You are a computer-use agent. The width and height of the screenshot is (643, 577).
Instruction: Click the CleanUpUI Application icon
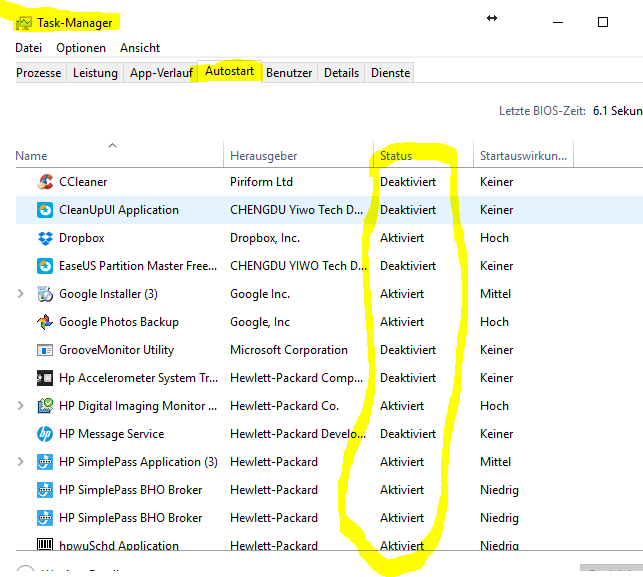(x=45, y=210)
